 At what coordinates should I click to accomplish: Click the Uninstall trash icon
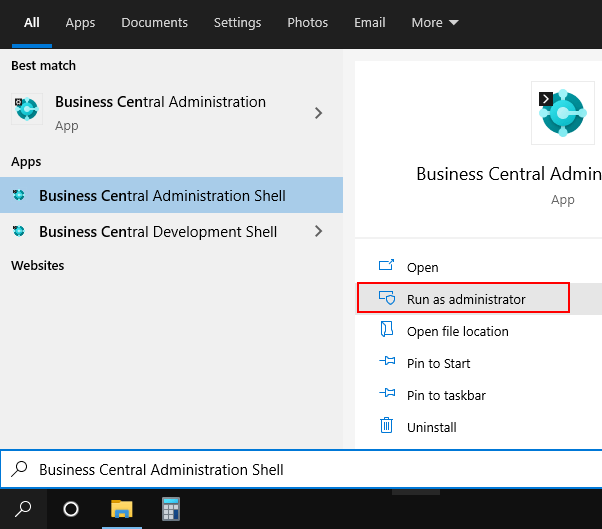tap(387, 427)
